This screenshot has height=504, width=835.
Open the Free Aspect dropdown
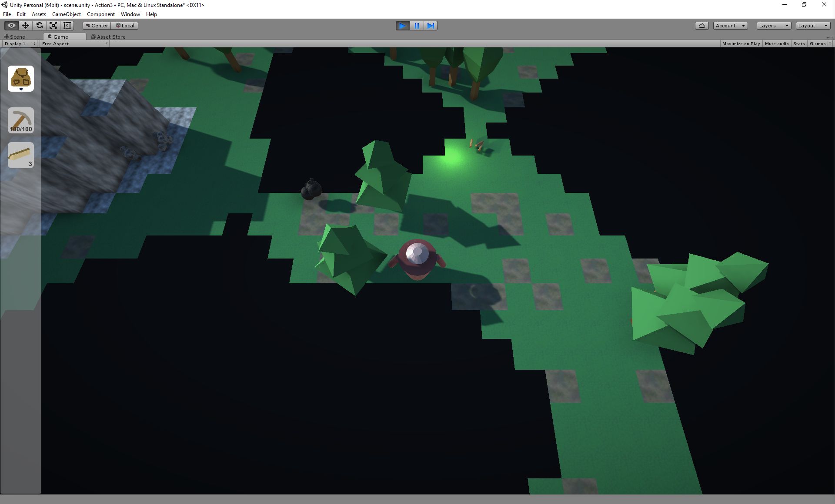[x=74, y=43]
